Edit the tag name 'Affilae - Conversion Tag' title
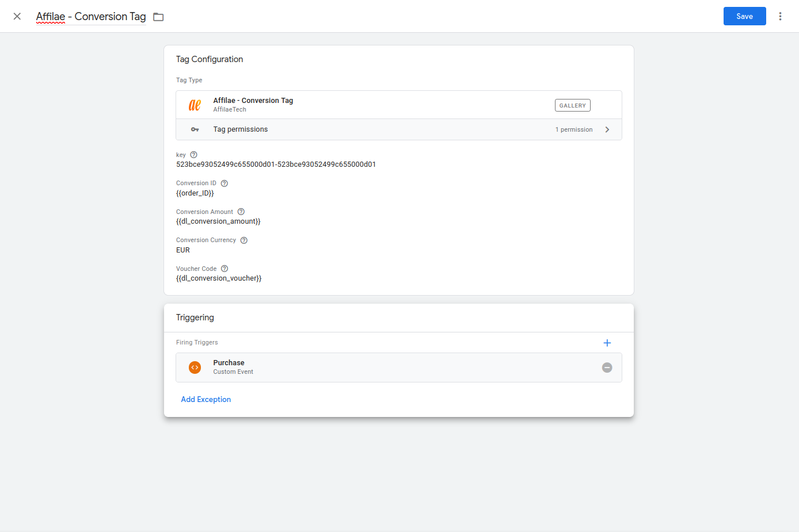 click(x=91, y=17)
